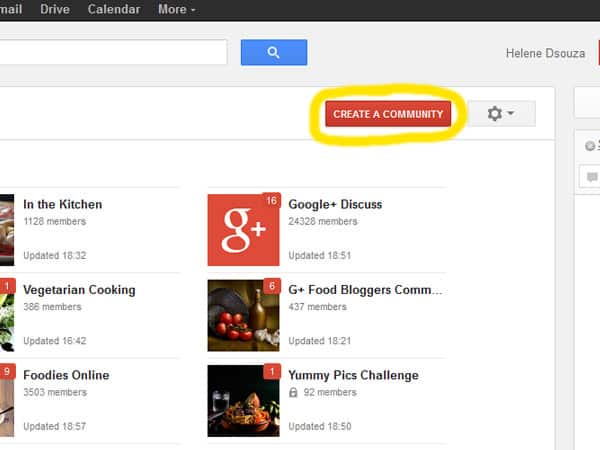Open Helene Dsouza profile name

545,53
